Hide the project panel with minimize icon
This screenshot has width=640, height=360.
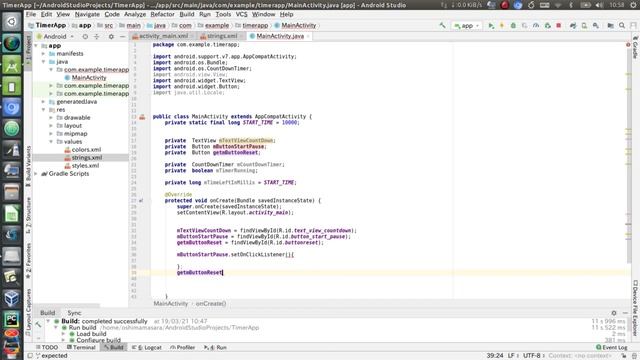click(122, 36)
